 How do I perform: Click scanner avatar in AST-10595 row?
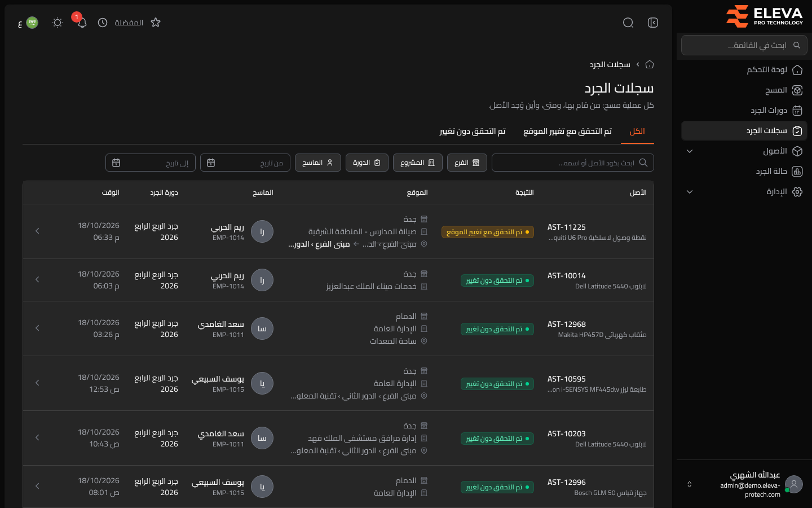pos(262,383)
